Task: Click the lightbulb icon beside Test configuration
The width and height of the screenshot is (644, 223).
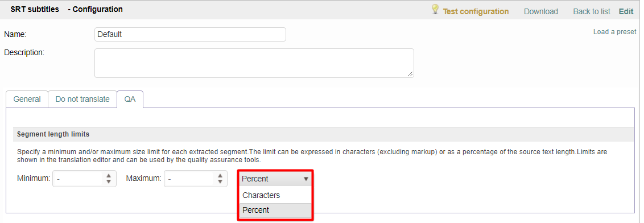Action: 435,10
